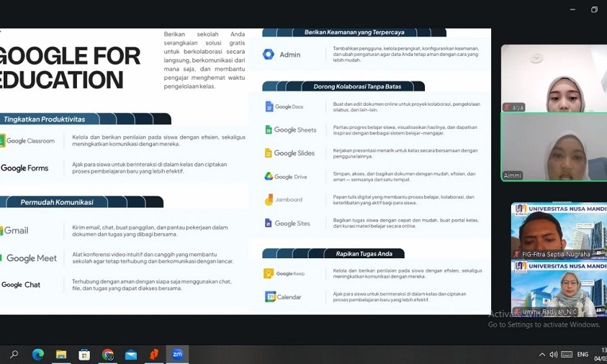
Task: Select Aimmi's active speaker video tile
Action: coord(554,147)
